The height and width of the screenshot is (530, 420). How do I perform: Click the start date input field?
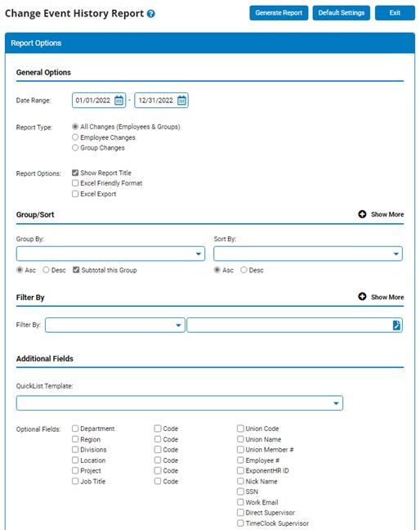[93, 101]
